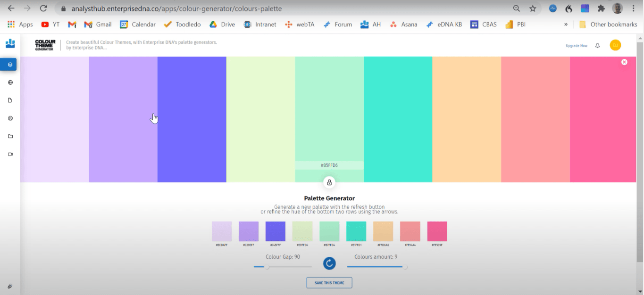Open the user circle icon in the sidebar
The width and height of the screenshot is (644, 295).
click(x=10, y=118)
